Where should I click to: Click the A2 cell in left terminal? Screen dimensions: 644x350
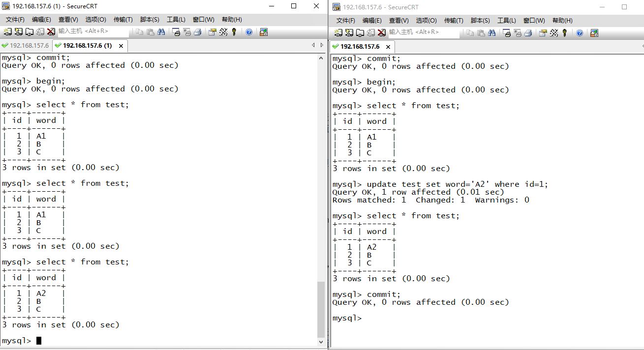[41, 293]
